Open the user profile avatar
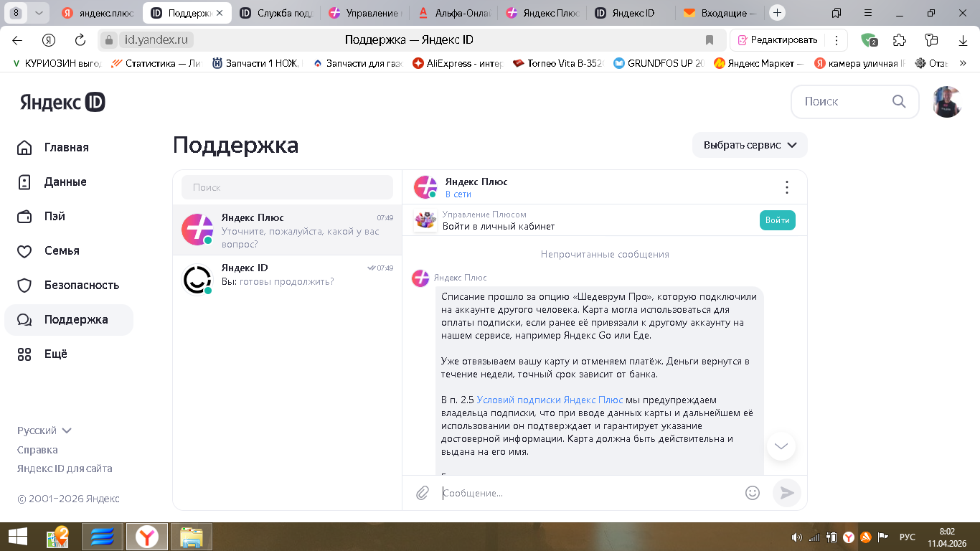This screenshot has width=980, height=551. click(947, 102)
